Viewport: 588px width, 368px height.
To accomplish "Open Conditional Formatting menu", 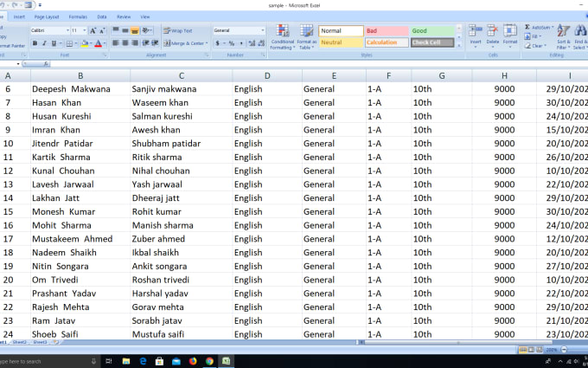I will tap(283, 36).
